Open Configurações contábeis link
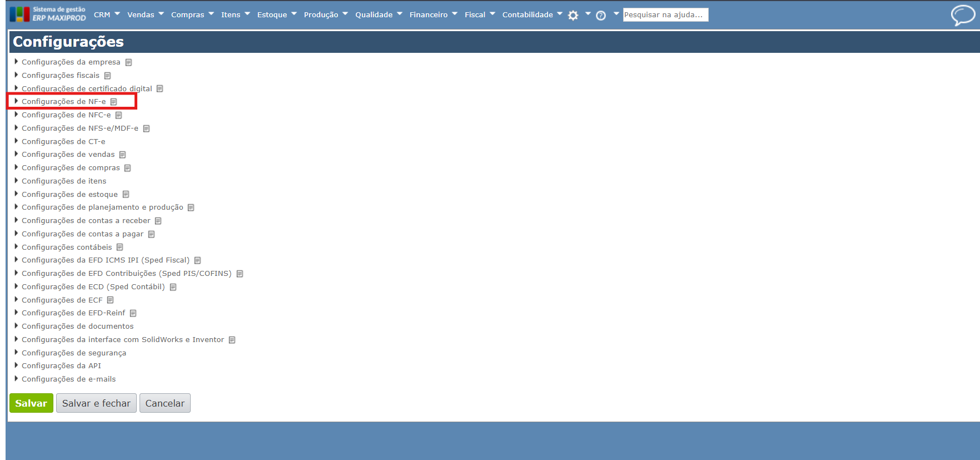980x460 pixels. pos(67,248)
